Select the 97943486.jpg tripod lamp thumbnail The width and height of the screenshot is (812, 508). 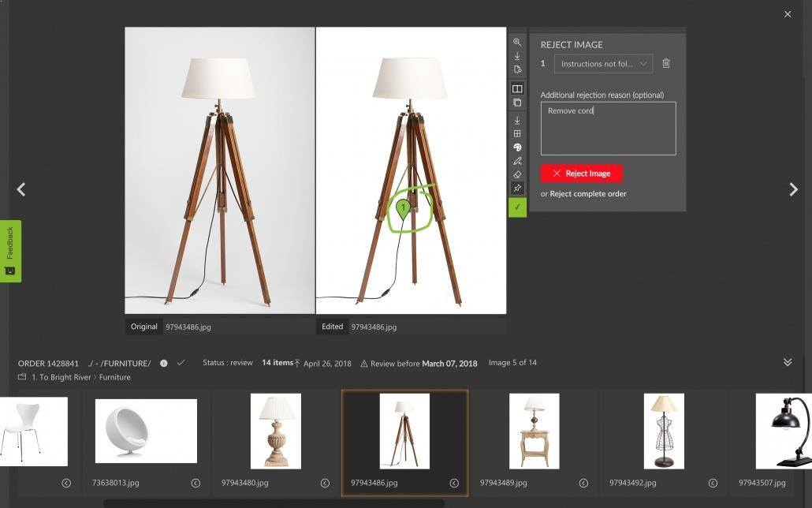[x=404, y=431]
